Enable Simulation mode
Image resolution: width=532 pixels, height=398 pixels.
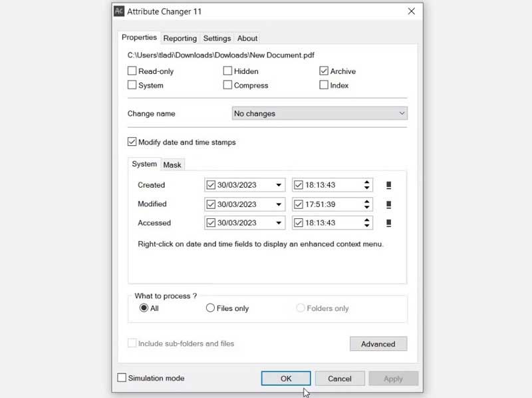click(x=122, y=377)
